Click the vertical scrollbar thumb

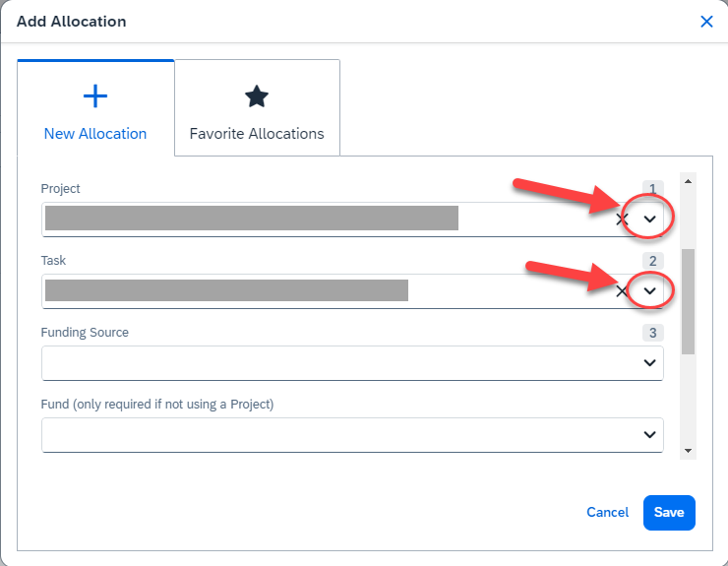click(689, 301)
